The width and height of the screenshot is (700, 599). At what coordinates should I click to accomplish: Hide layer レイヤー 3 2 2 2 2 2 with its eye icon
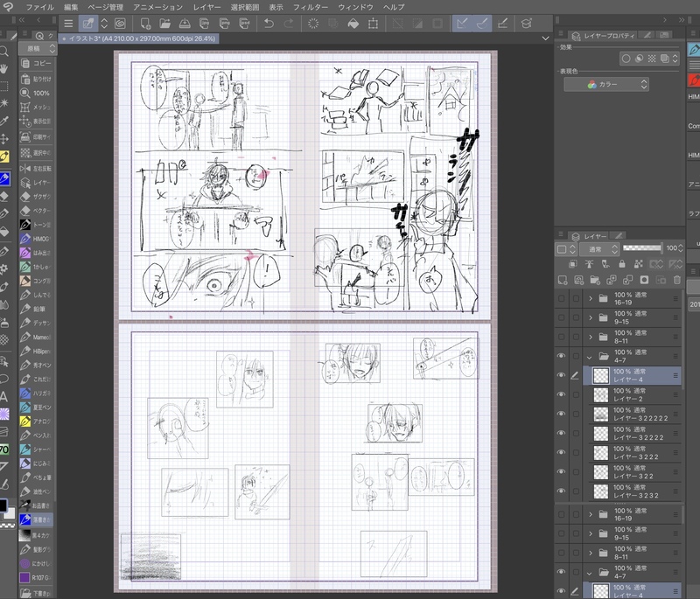pyautogui.click(x=561, y=414)
